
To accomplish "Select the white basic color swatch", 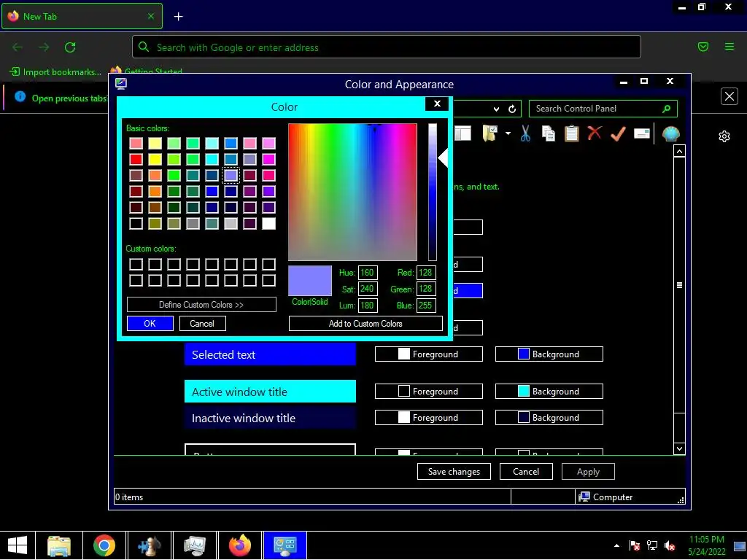I will click(x=268, y=223).
